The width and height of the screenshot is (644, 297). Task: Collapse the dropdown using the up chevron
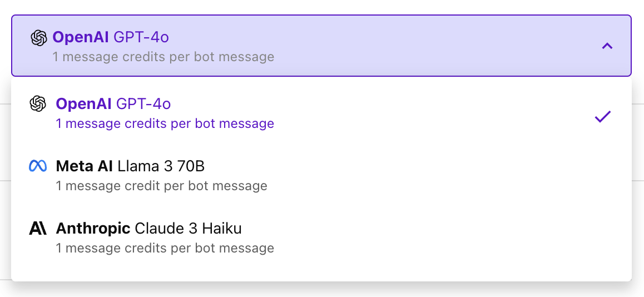[x=607, y=46]
